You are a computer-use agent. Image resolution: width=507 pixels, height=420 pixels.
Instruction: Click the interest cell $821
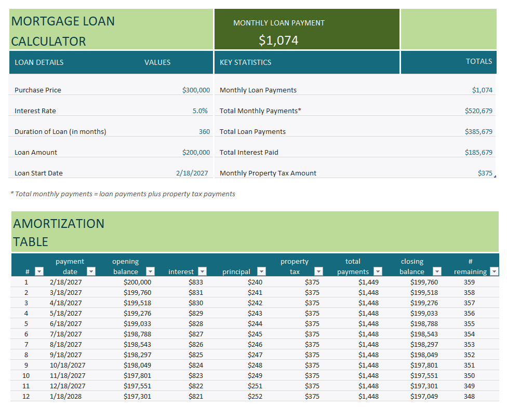click(196, 396)
